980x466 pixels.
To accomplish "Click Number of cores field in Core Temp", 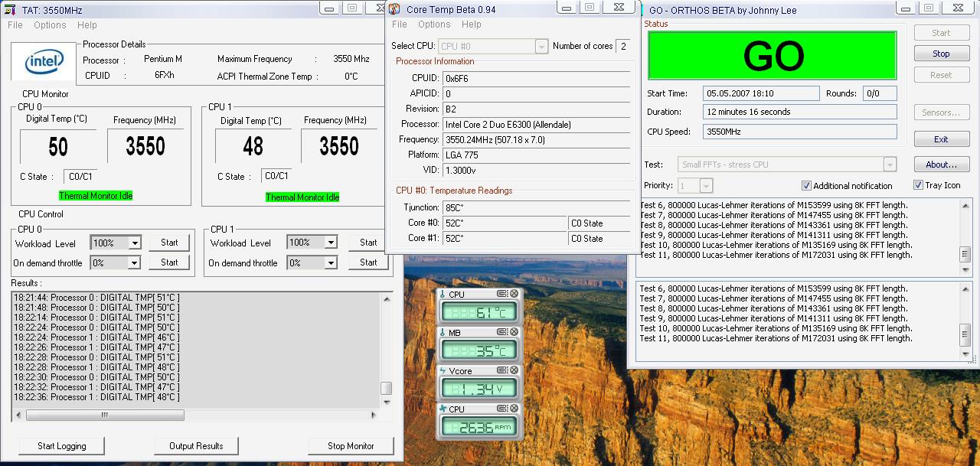I will [x=623, y=47].
